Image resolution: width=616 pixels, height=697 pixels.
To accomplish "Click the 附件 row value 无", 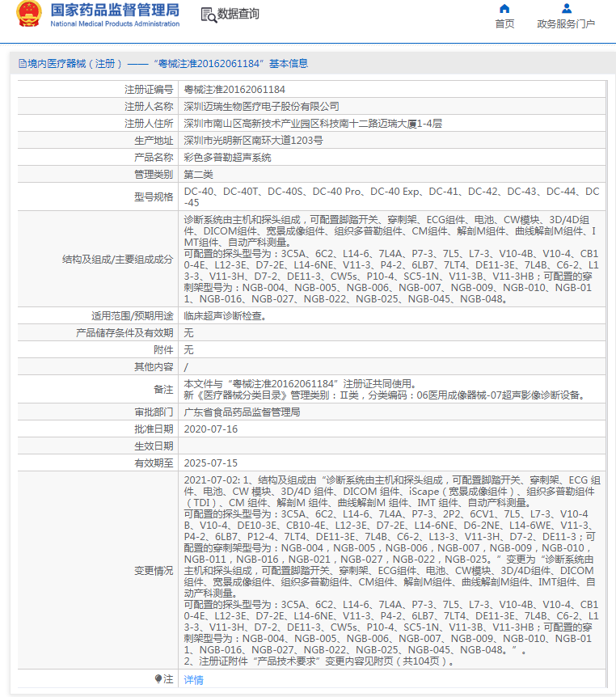I will [188, 350].
